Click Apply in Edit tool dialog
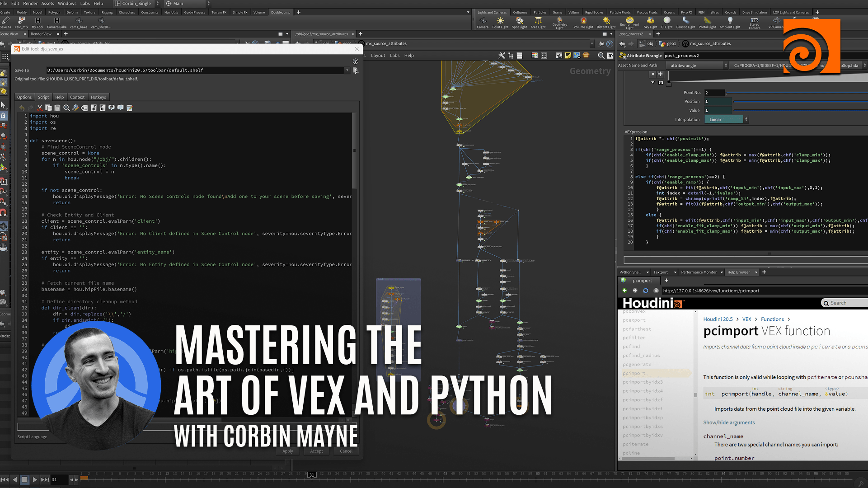 point(288,451)
